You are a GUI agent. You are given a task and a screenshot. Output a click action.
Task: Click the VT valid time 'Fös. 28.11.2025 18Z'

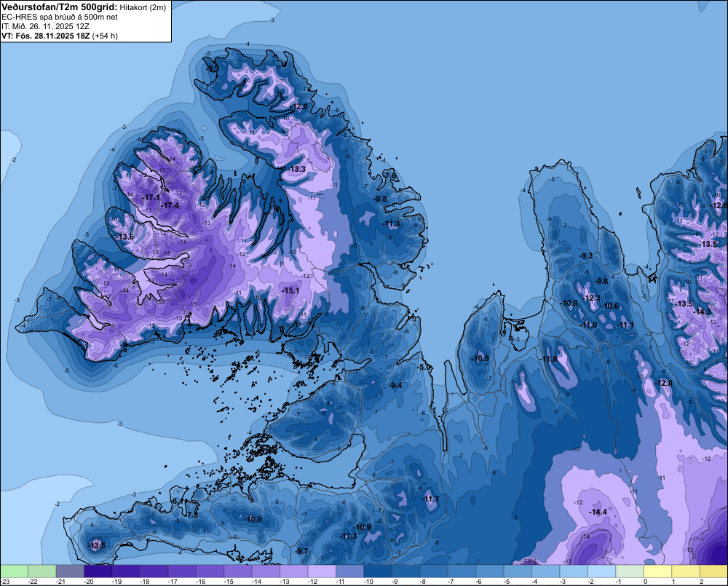[52, 36]
